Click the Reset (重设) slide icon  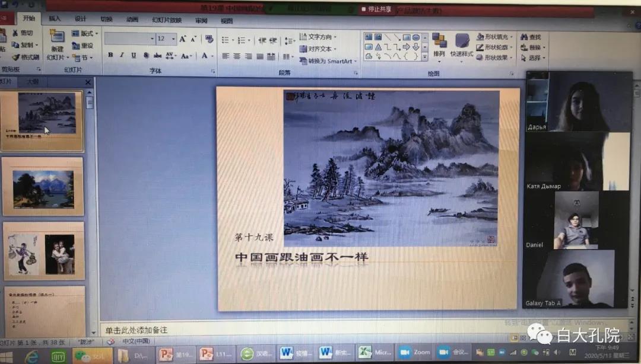(x=75, y=45)
